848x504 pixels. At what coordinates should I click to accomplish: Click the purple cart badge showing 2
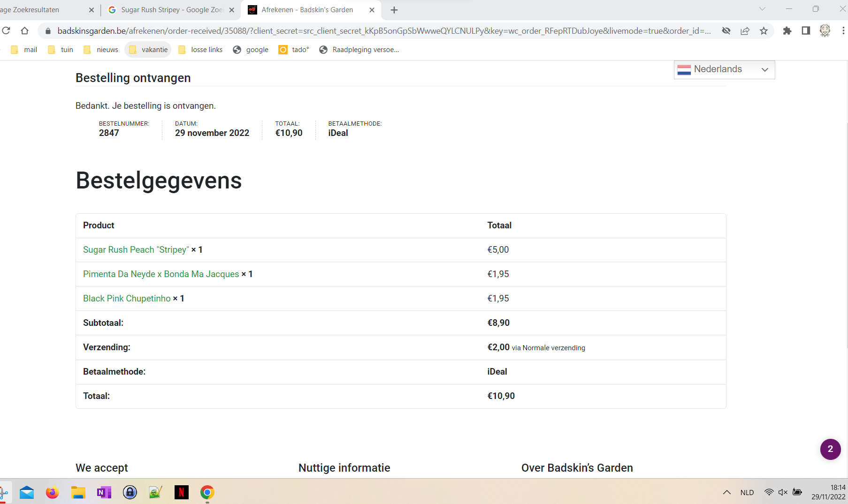pyautogui.click(x=830, y=449)
